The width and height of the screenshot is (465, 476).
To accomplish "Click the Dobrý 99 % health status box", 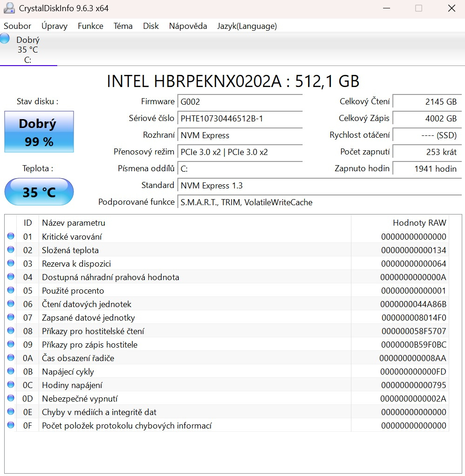I will coord(39,131).
